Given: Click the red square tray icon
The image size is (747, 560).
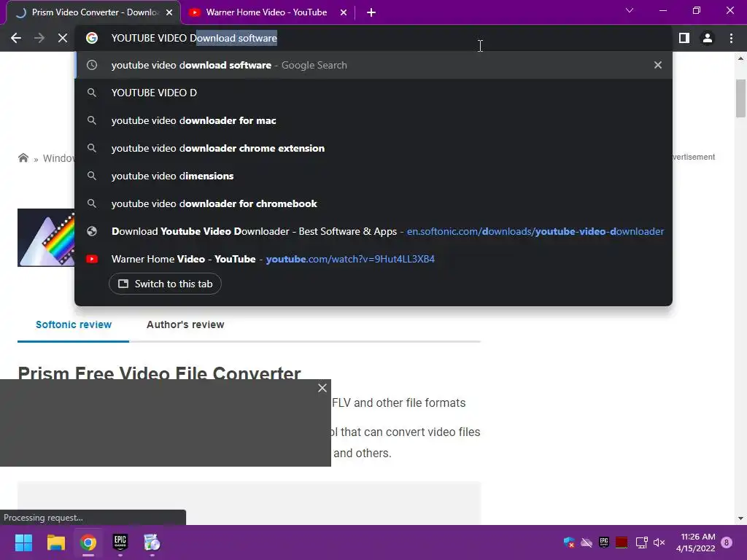Looking at the screenshot, I should click(x=622, y=542).
